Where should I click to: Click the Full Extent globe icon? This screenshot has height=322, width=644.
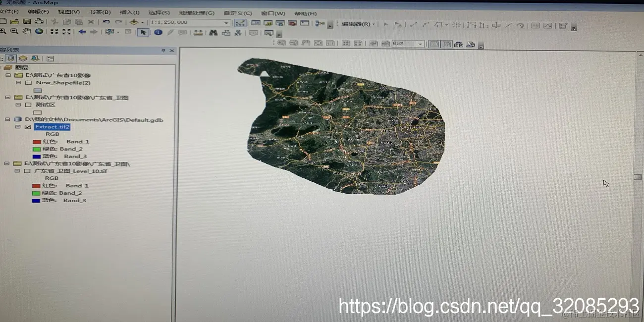tap(39, 32)
